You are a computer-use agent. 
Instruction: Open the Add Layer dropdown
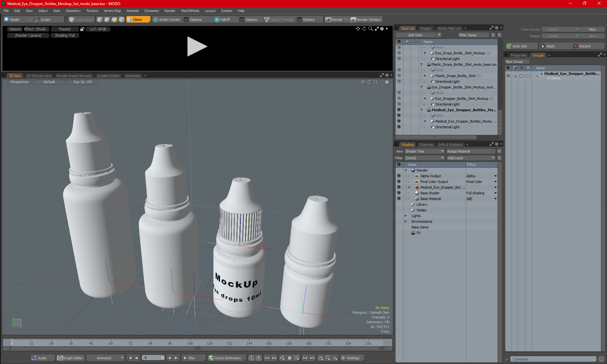tap(470, 158)
